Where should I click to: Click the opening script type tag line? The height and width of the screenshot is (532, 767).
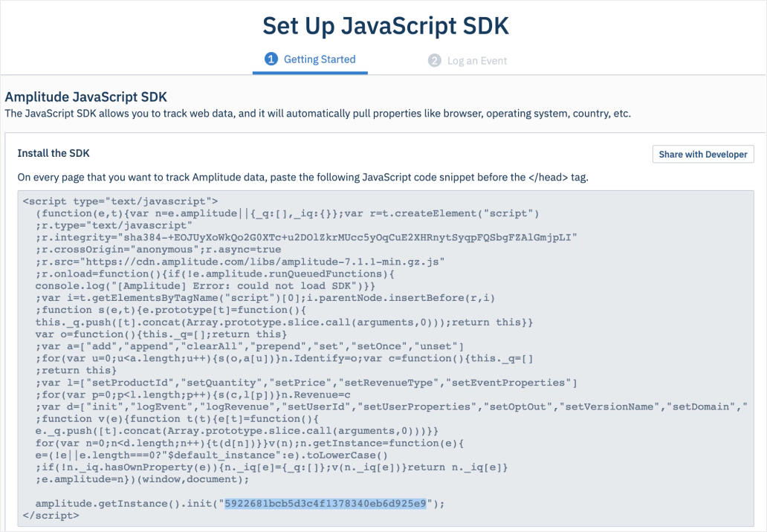click(x=120, y=201)
